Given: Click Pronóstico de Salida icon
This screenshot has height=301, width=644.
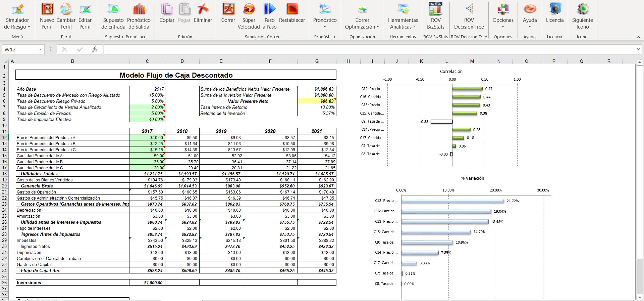Looking at the screenshot, I should point(139,16).
